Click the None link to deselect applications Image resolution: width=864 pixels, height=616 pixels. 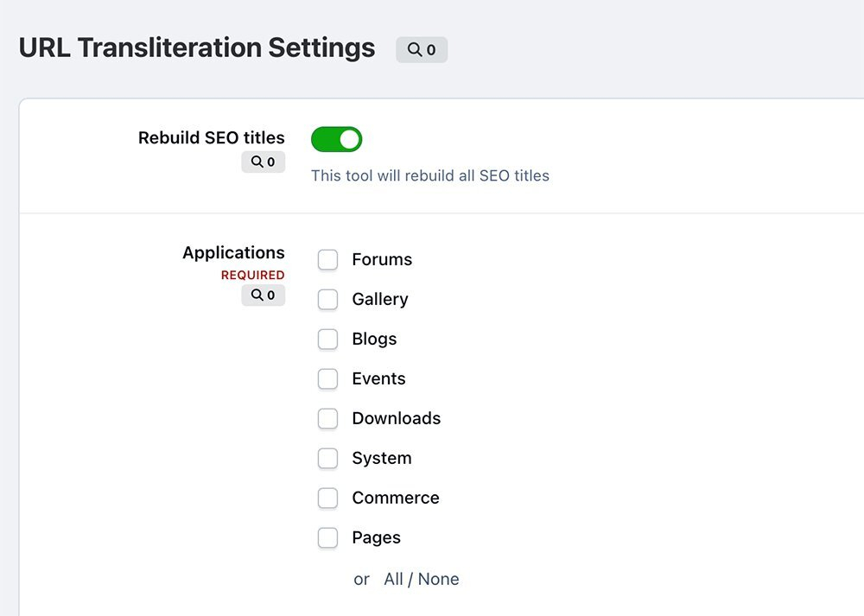point(438,579)
